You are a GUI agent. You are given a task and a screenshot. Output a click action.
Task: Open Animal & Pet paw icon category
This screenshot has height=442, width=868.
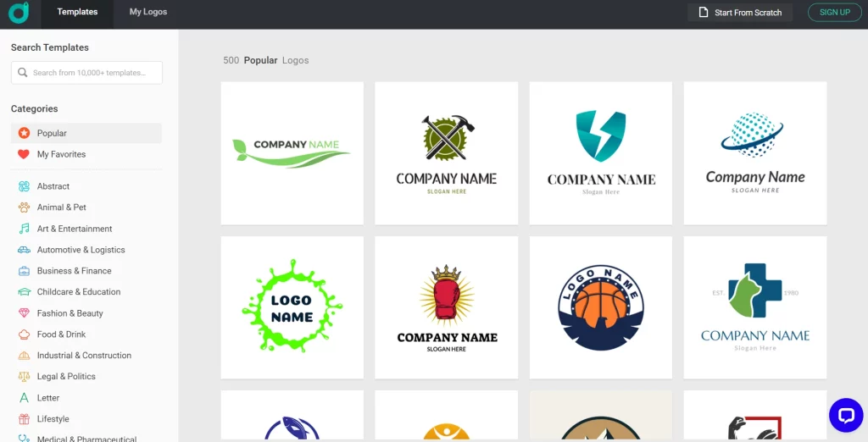24,207
